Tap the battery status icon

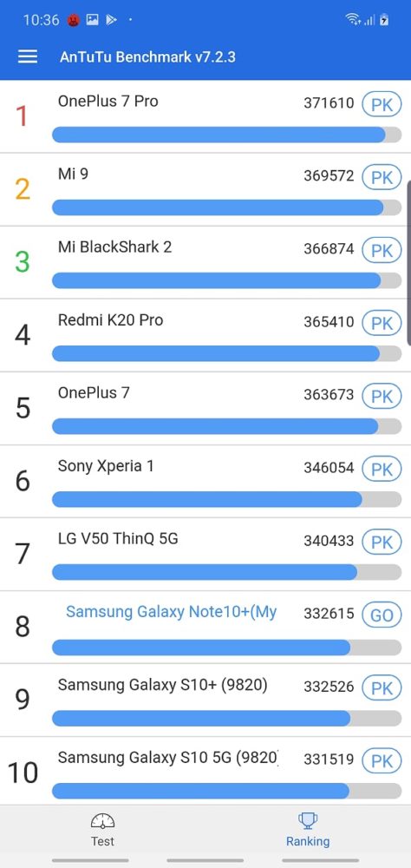tap(384, 21)
